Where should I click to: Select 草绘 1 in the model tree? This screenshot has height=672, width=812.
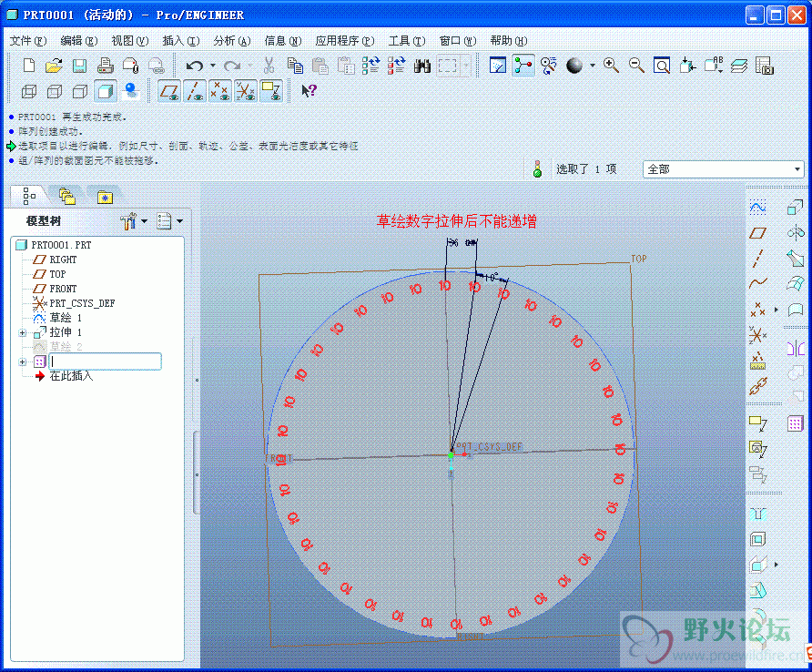[66, 318]
